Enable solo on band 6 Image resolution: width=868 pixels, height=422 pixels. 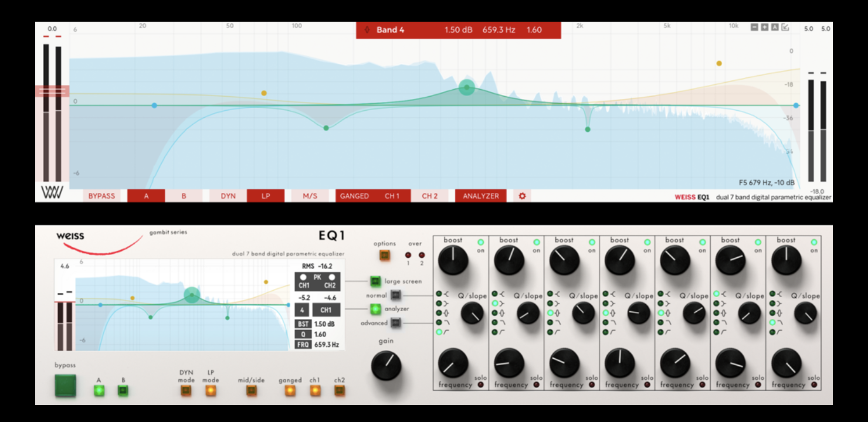[758, 385]
